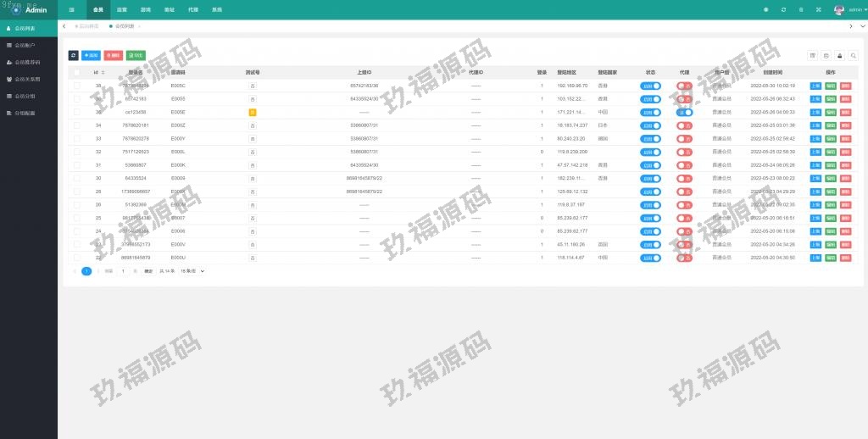
Task: Toggle status switch for user cs123456
Action: (x=650, y=112)
